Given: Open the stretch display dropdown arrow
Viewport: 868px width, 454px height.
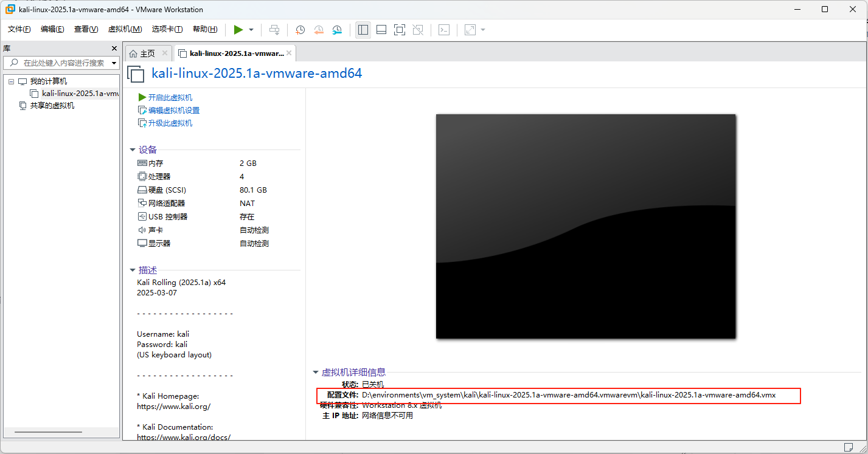Looking at the screenshot, I should click(x=483, y=30).
